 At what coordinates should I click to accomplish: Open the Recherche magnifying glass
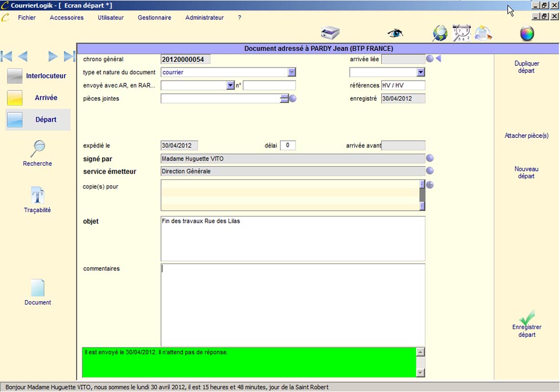pos(38,149)
